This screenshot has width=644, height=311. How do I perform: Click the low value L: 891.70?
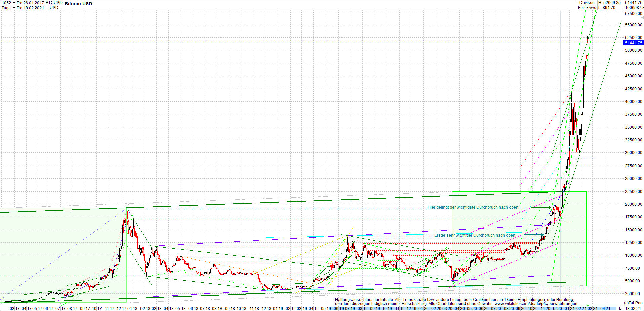[607, 8]
